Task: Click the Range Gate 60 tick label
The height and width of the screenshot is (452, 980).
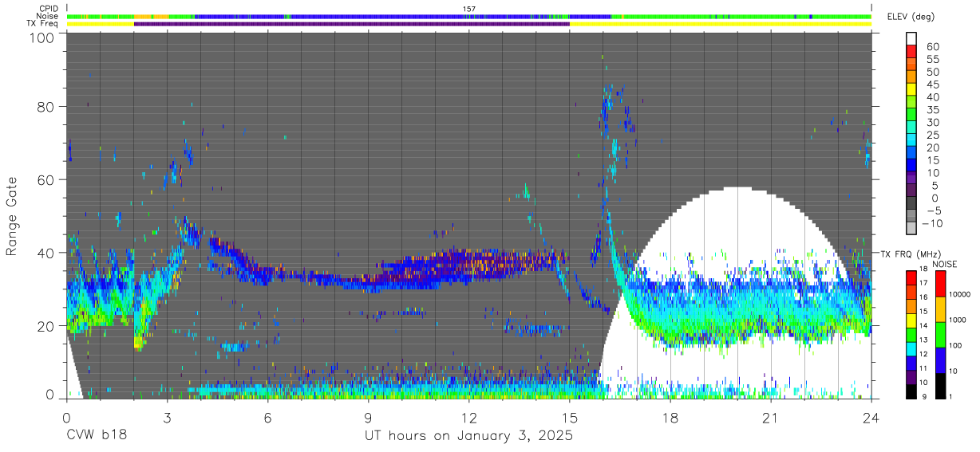Action: click(48, 179)
